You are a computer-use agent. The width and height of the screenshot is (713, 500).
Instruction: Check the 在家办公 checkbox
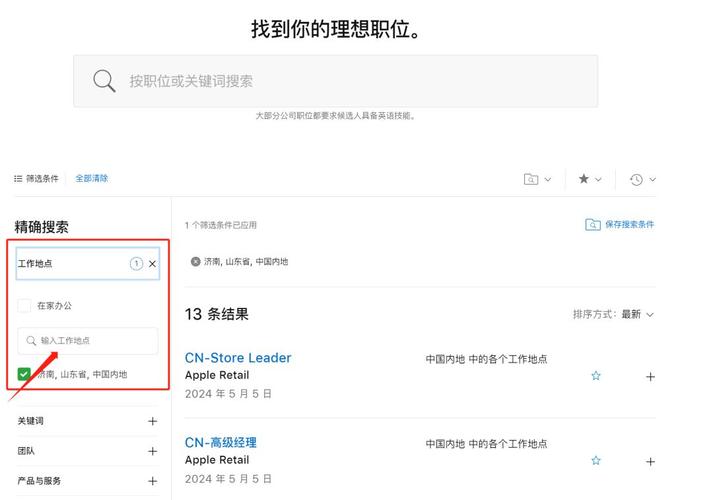click(x=24, y=306)
